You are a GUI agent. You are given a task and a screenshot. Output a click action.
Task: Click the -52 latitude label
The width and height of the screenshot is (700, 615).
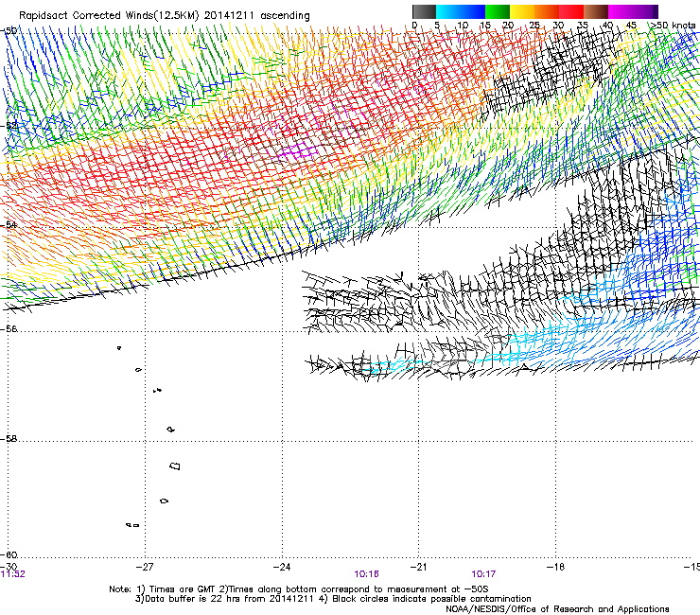10,126
